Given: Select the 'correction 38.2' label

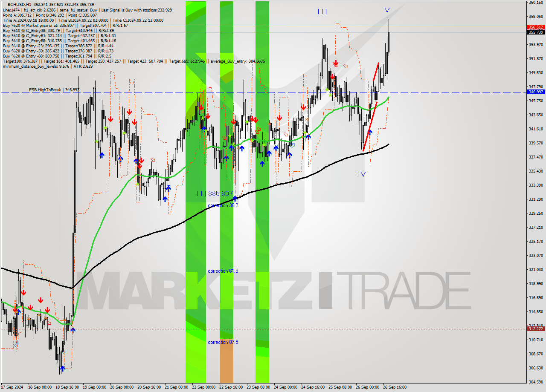Looking at the screenshot, I should [x=223, y=205].
